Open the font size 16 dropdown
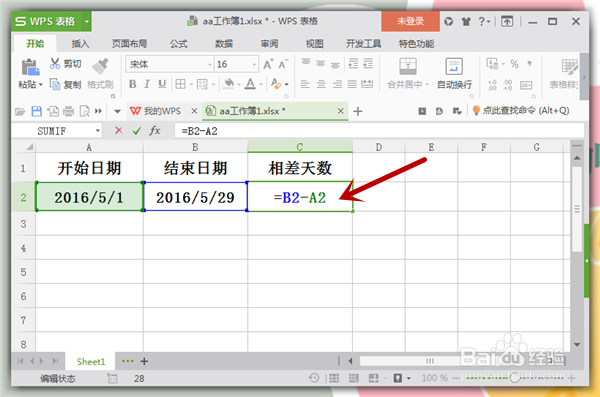The height and width of the screenshot is (397, 600). point(254,64)
